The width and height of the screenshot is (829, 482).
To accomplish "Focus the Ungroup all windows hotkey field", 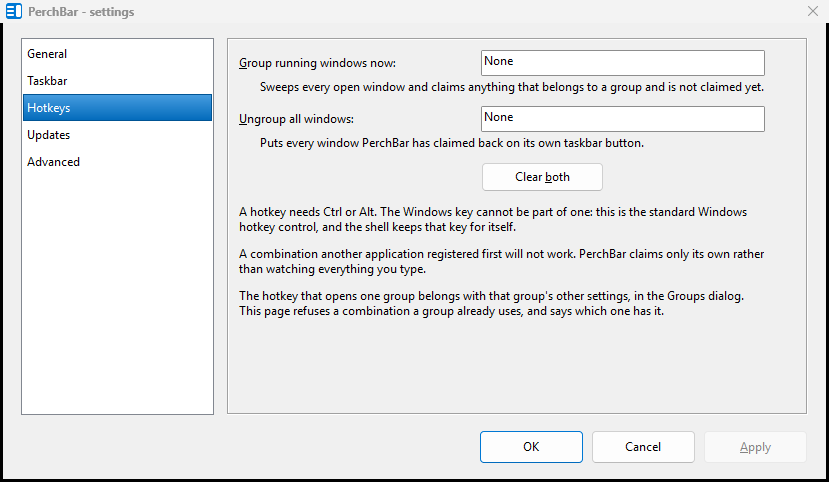I will click(623, 119).
